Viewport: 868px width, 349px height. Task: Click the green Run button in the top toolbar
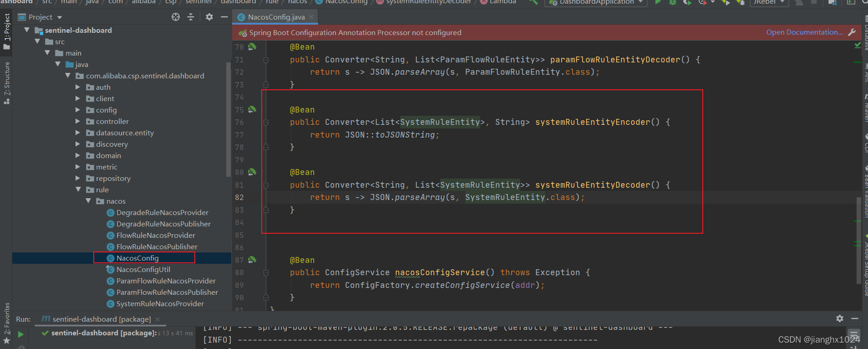[658, 2]
